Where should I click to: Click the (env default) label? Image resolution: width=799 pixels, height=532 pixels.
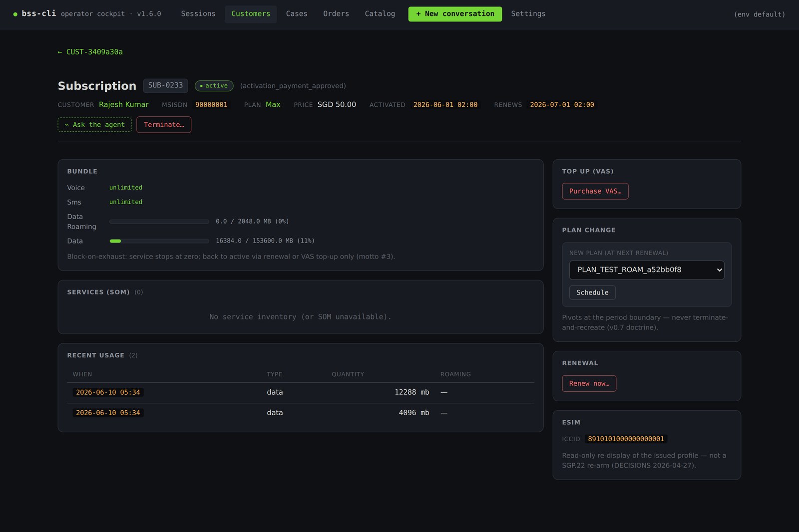coord(760,14)
